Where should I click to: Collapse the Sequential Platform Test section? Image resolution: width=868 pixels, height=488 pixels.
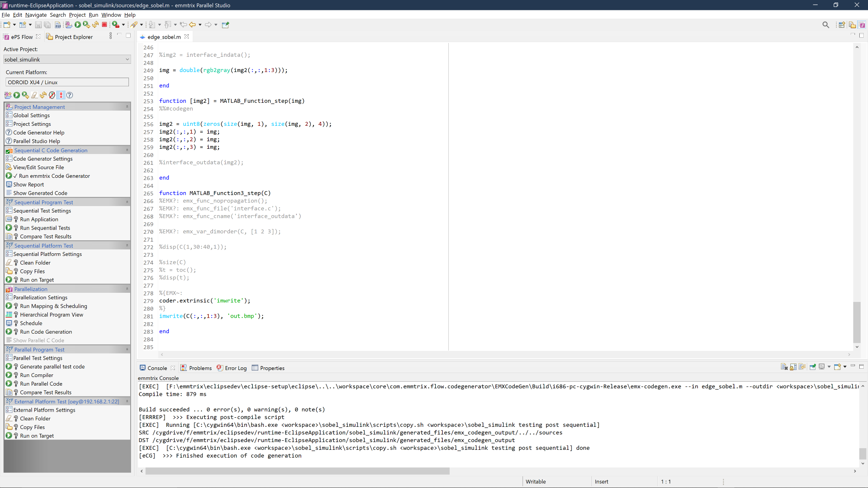point(127,246)
